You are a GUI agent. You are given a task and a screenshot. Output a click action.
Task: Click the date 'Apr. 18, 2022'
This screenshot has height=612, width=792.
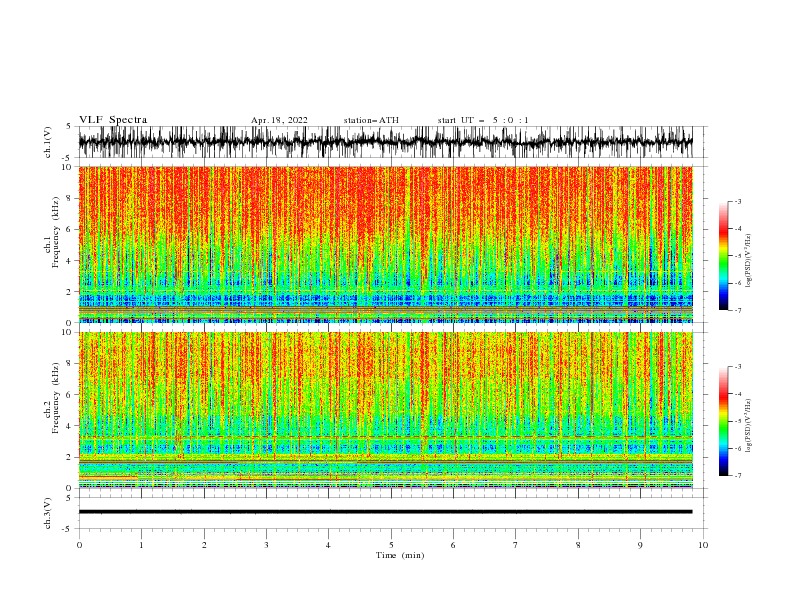coord(279,120)
